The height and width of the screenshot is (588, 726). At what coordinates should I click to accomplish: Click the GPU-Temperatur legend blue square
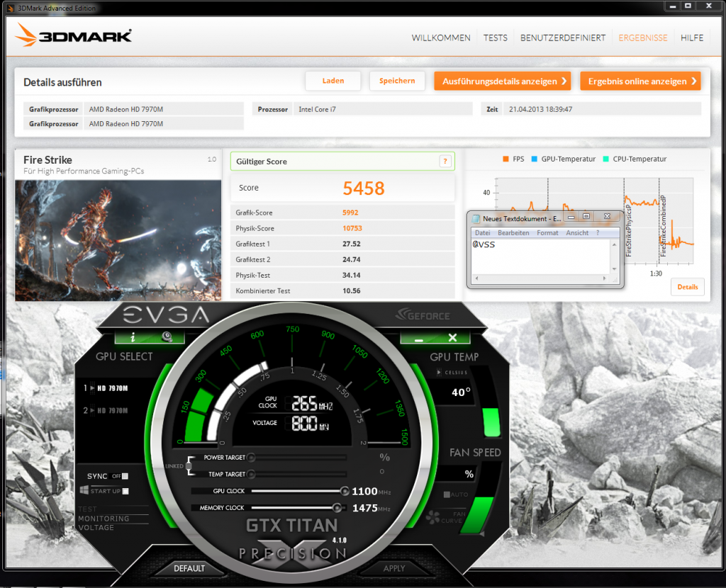click(x=535, y=159)
